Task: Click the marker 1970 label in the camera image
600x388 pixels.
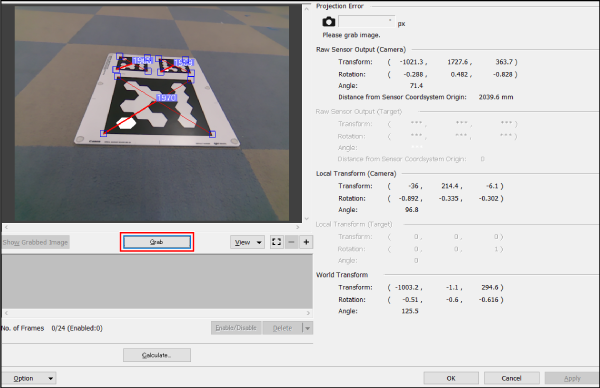Action: coord(166,98)
